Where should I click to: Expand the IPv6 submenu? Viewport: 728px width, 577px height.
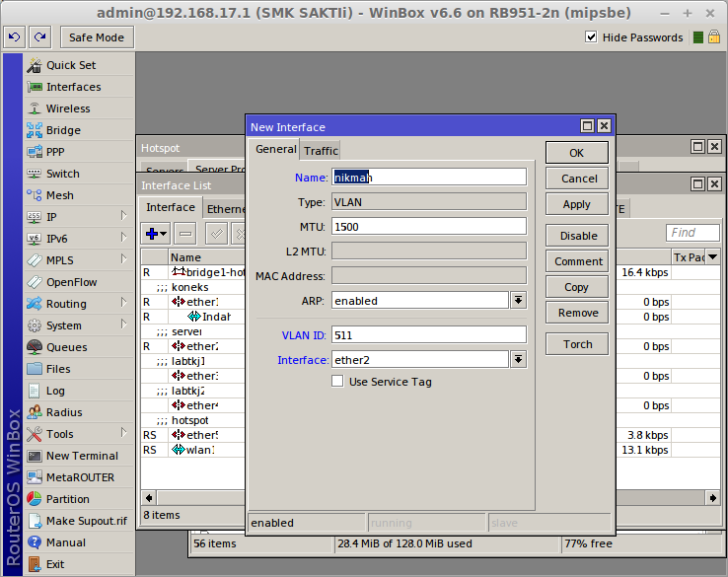point(123,238)
